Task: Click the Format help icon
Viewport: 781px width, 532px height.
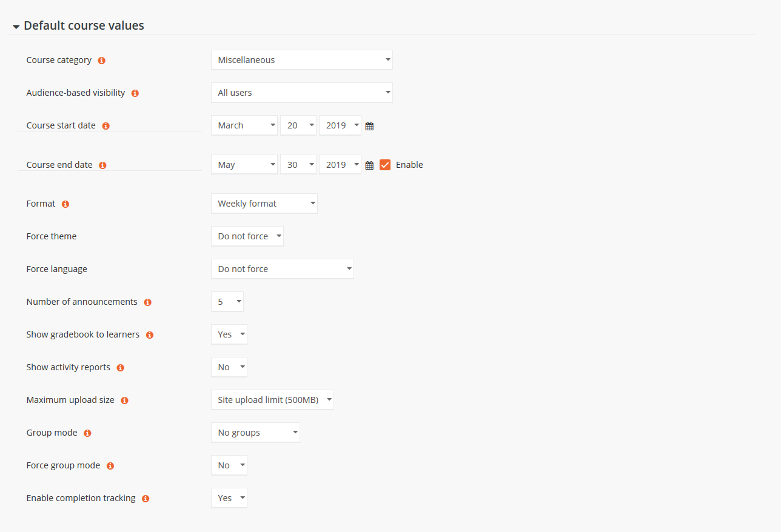Action: click(65, 204)
